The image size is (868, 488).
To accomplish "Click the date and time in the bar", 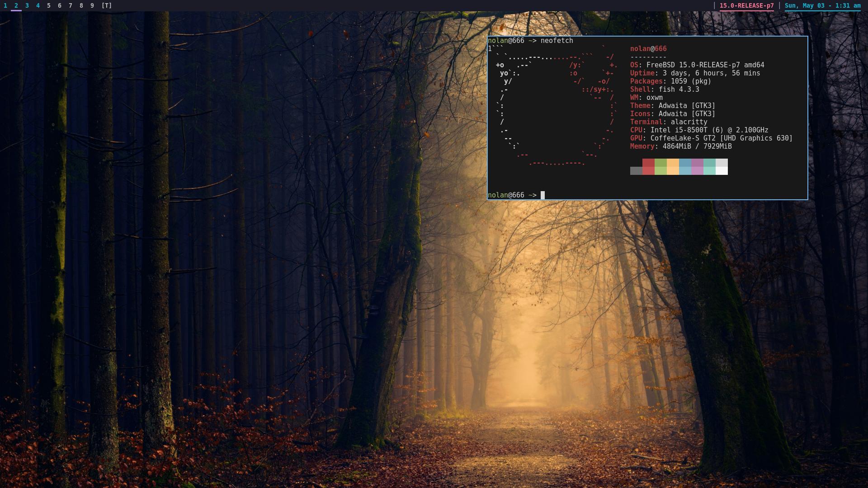I will [x=823, y=6].
